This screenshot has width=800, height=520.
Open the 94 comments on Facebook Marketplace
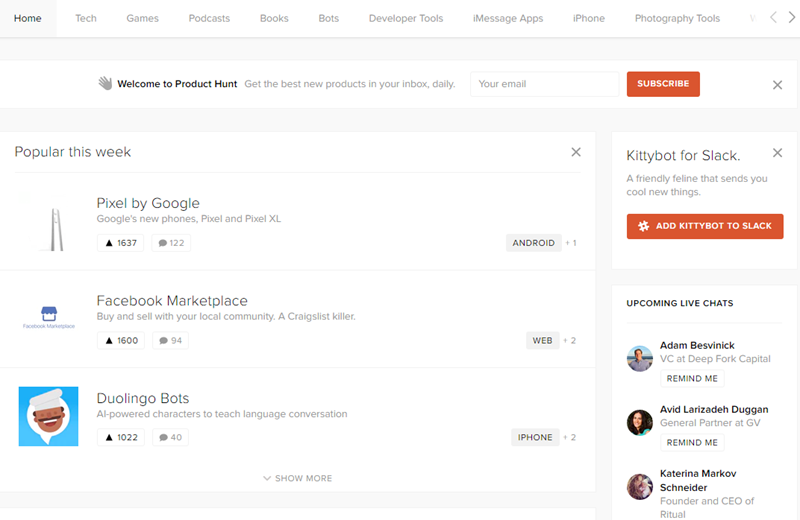coord(170,340)
